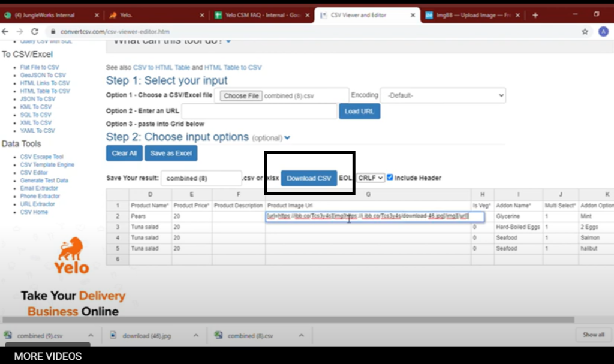Viewport: 614px width, 364px height.
Task: Toggle the Include Header checkbox
Action: click(390, 178)
